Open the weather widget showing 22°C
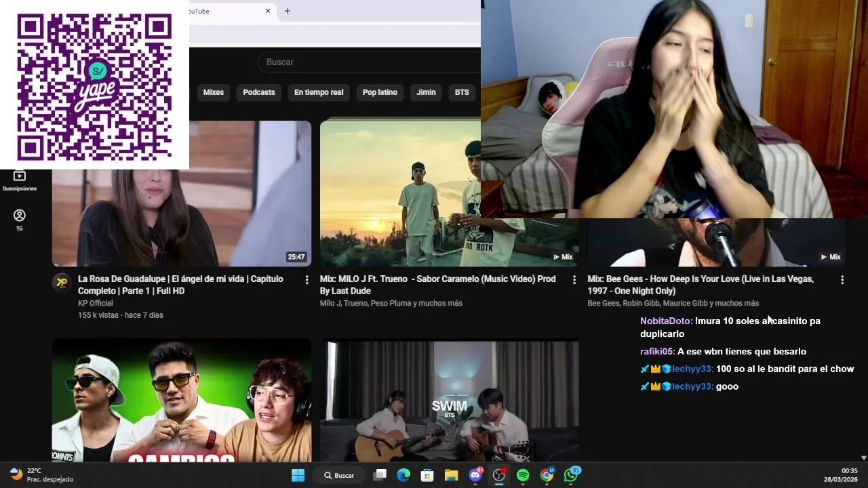868x488 pixels. click(42, 474)
